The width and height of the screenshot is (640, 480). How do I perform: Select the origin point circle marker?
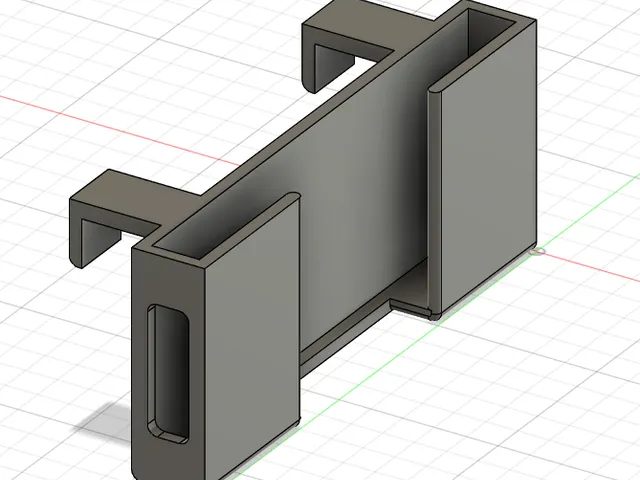click(x=538, y=252)
